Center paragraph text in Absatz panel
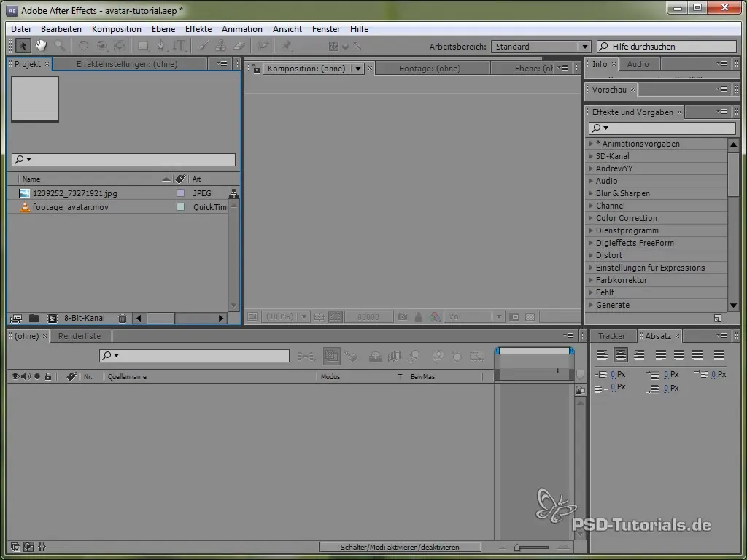The height and width of the screenshot is (560, 747). coord(620,355)
